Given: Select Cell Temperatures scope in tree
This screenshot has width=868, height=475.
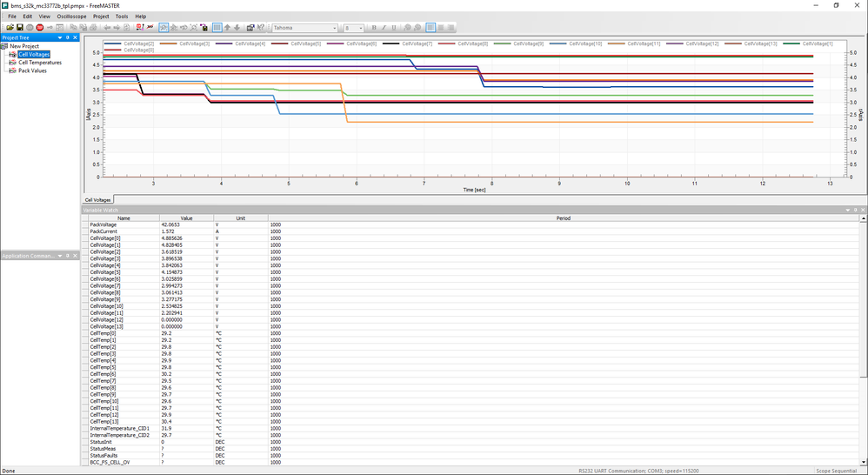Looking at the screenshot, I should coord(40,63).
